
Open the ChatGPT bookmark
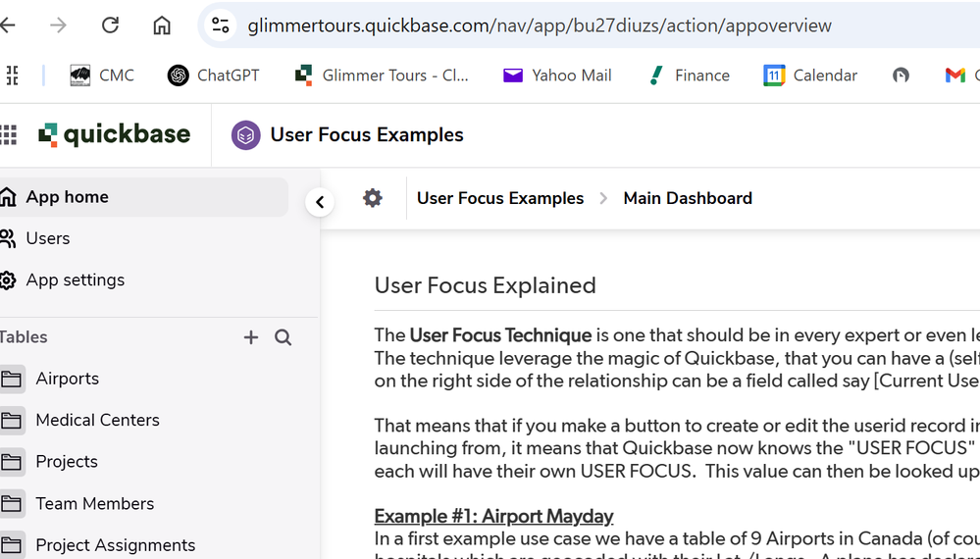click(x=213, y=76)
